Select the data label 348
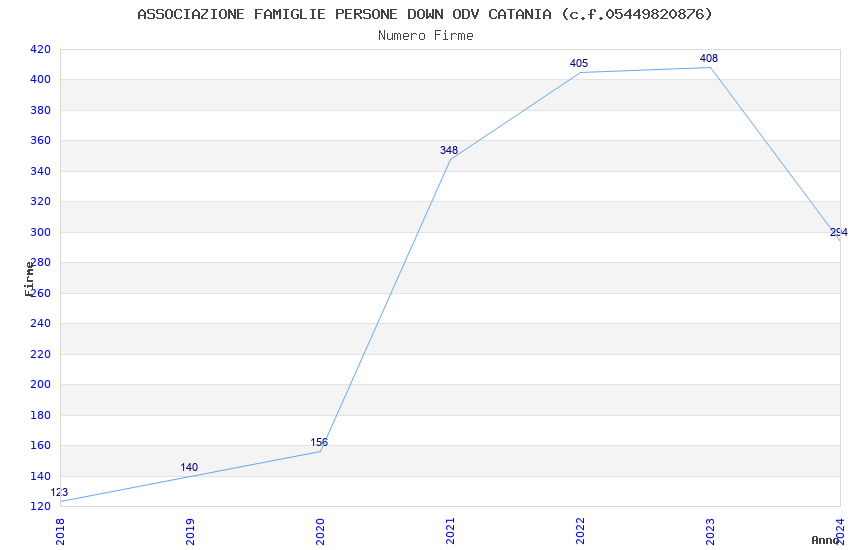Image resolution: width=850 pixels, height=550 pixels. point(449,150)
